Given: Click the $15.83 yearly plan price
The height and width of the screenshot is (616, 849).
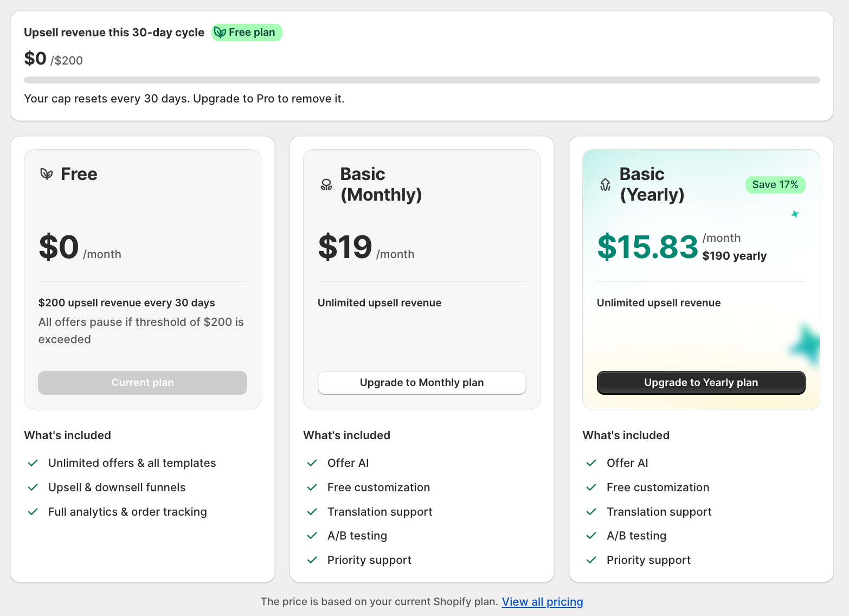Looking at the screenshot, I should (x=647, y=247).
